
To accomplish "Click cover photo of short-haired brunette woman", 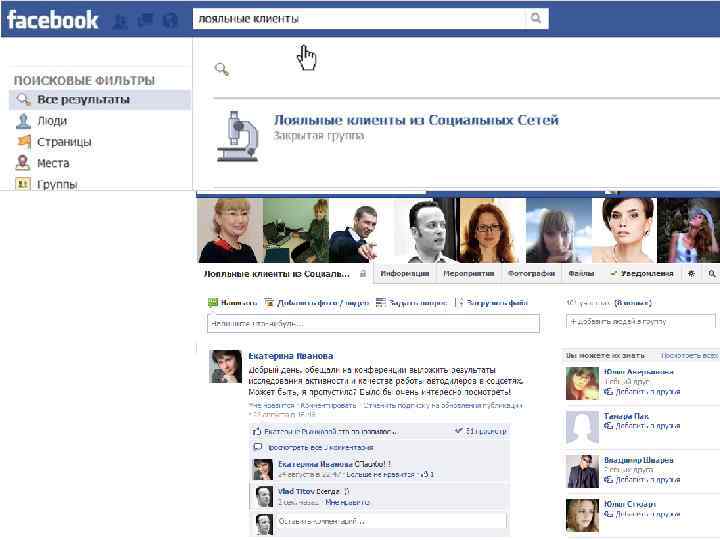I will click(x=624, y=231).
